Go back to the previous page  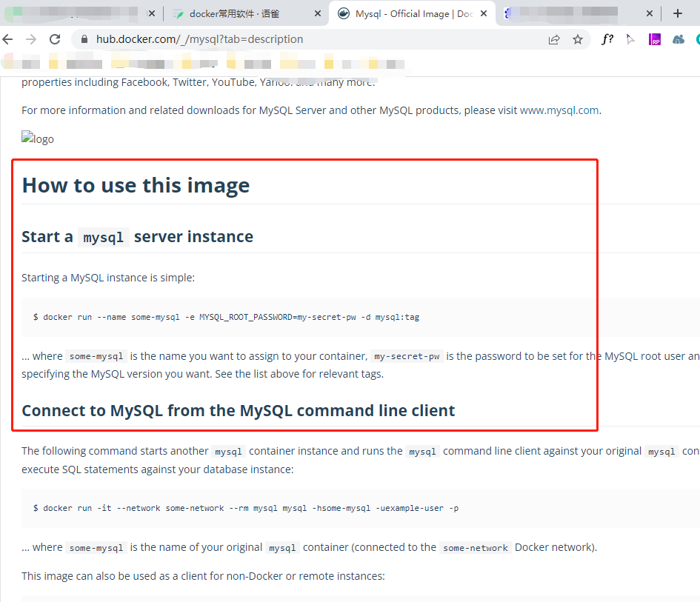7,39
